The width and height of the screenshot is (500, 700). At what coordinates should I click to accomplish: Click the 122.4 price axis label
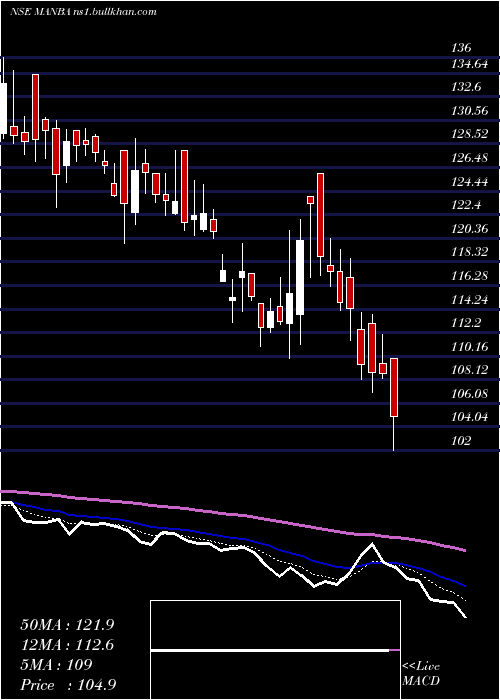tap(466, 205)
